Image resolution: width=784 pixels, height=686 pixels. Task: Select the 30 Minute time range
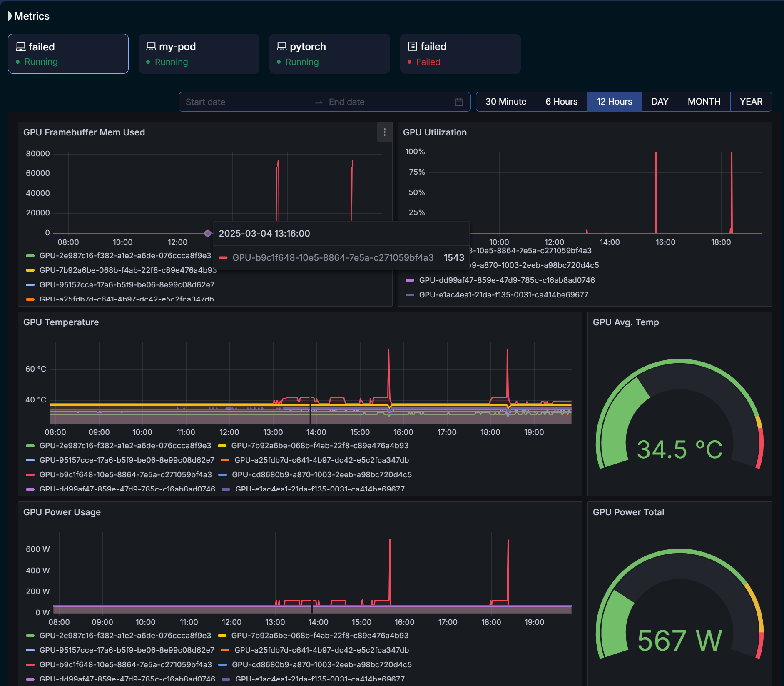tap(505, 102)
